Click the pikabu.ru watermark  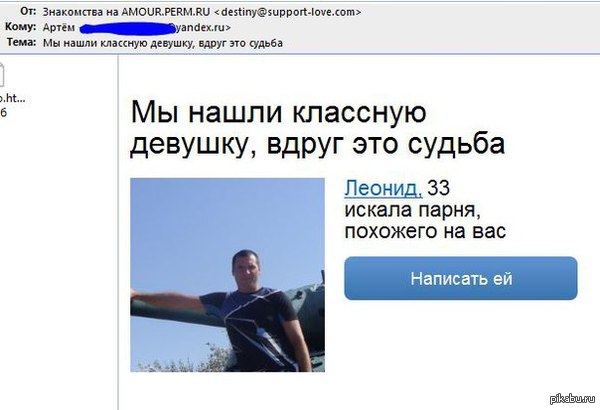click(x=572, y=399)
